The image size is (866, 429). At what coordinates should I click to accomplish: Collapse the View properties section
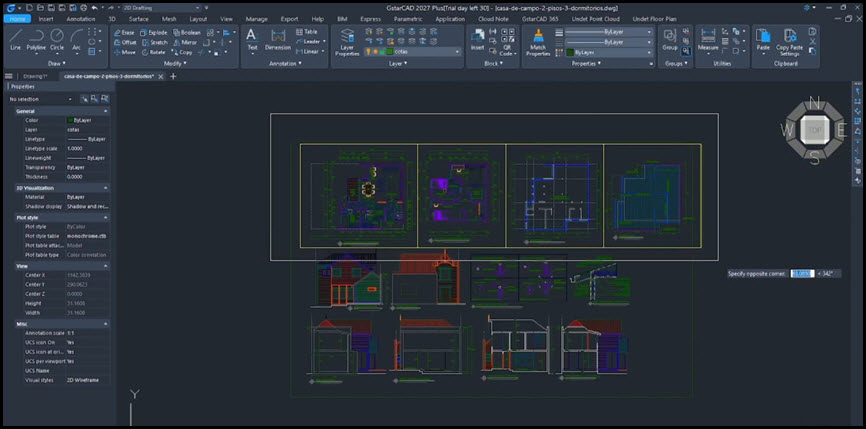pos(105,266)
